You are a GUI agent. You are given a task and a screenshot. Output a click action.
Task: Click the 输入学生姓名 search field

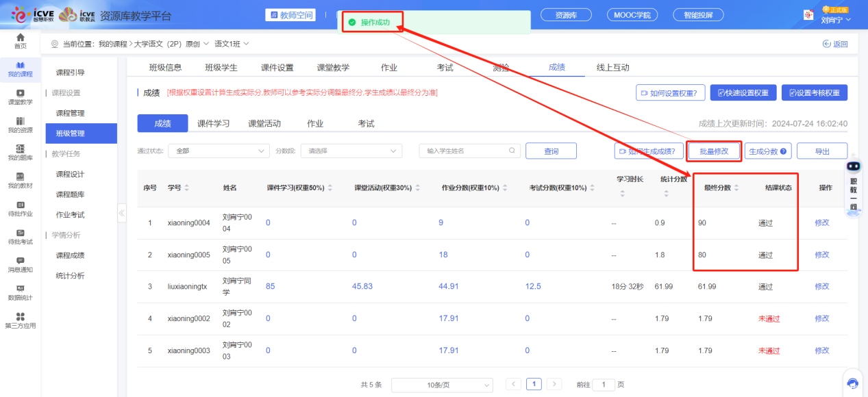point(466,151)
